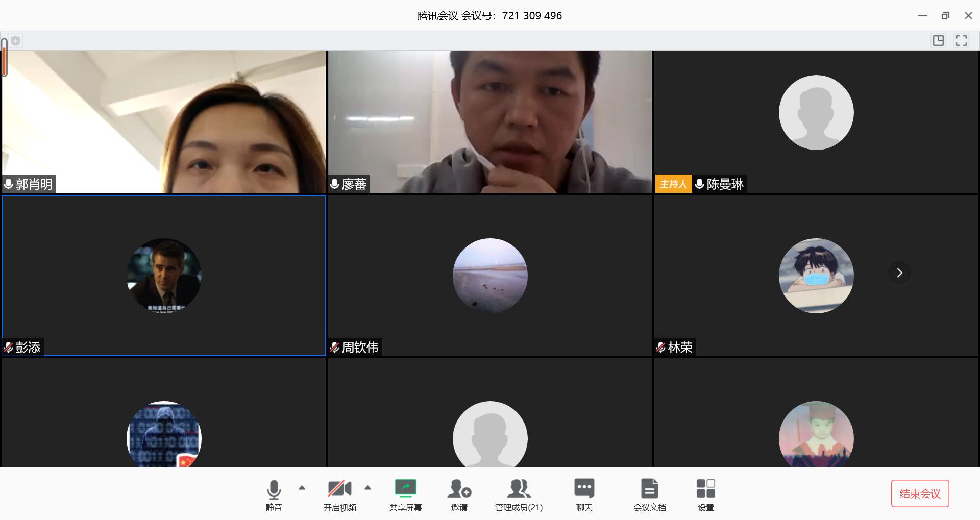Viewport: 980px width, 520px height.
Task: Click the 结束会议 end meeting button
Action: [920, 493]
